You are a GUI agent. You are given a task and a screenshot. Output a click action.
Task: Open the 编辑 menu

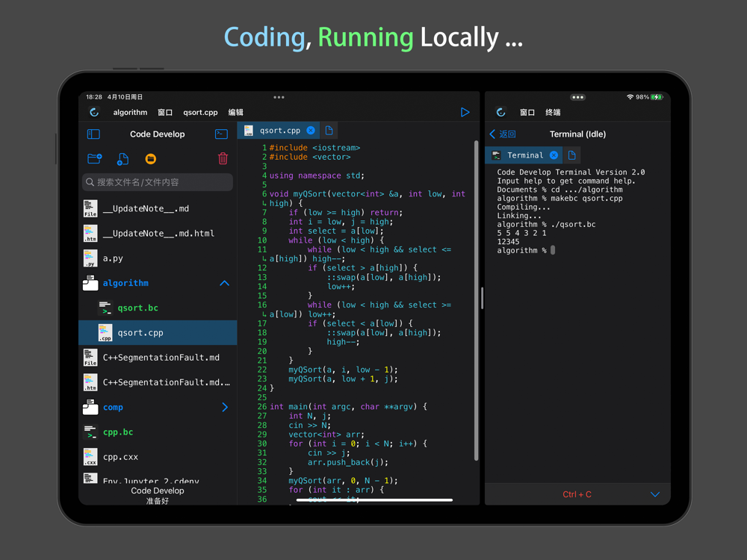(x=235, y=112)
